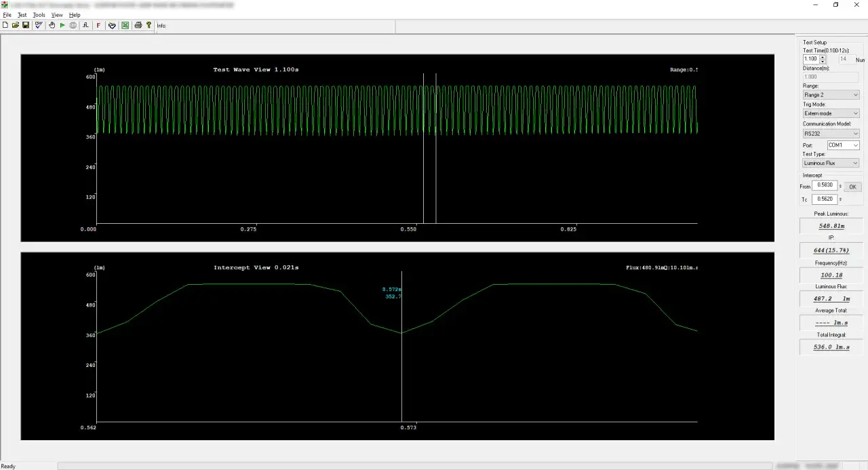Screen dimensions: 868x470
Task: Click the Peak Luminous value 548.8lm
Action: 831,226
